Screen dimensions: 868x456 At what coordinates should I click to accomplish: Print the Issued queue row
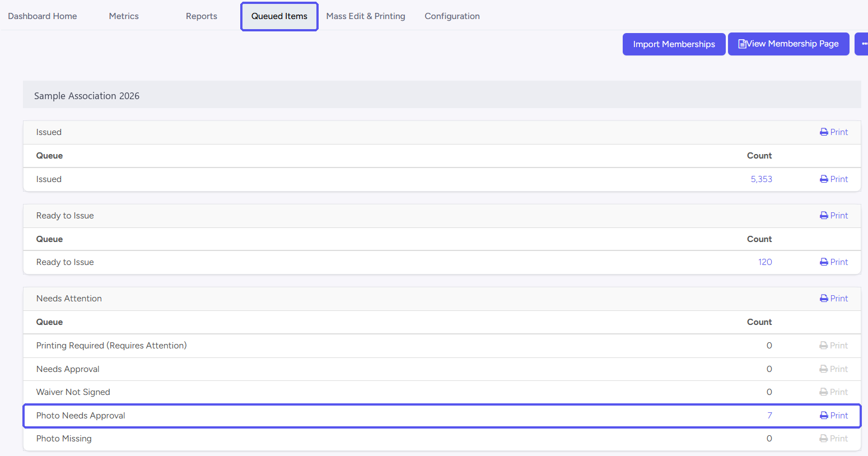pyautogui.click(x=834, y=179)
